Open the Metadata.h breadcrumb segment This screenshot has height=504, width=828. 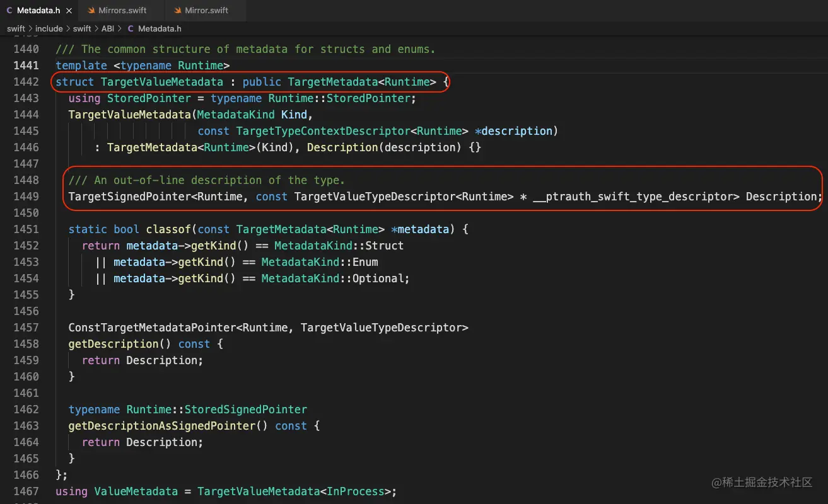(x=160, y=28)
